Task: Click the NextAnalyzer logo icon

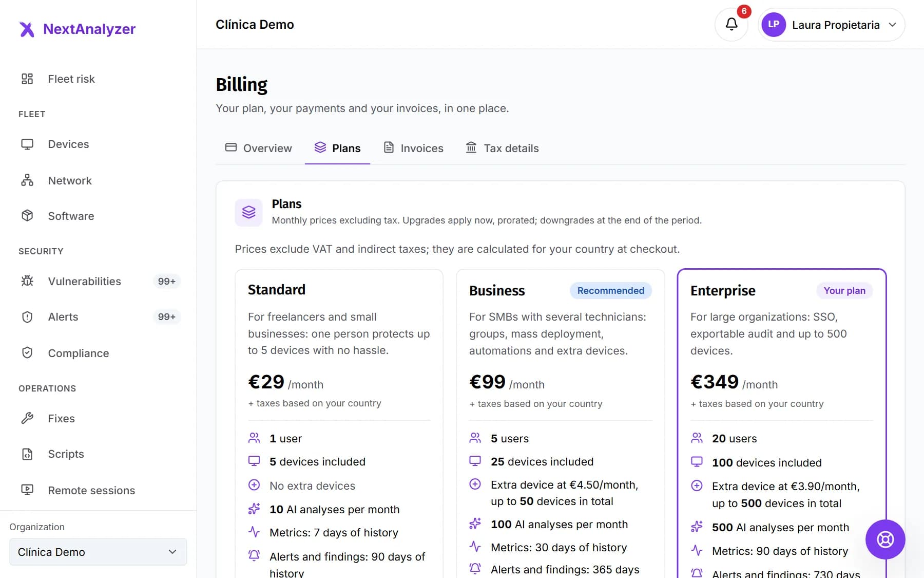Action: point(27,29)
